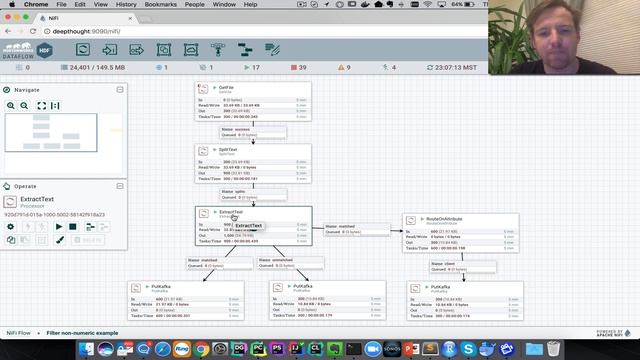Select the Template tool
Screen dimensions: 640x360
tap(245, 50)
